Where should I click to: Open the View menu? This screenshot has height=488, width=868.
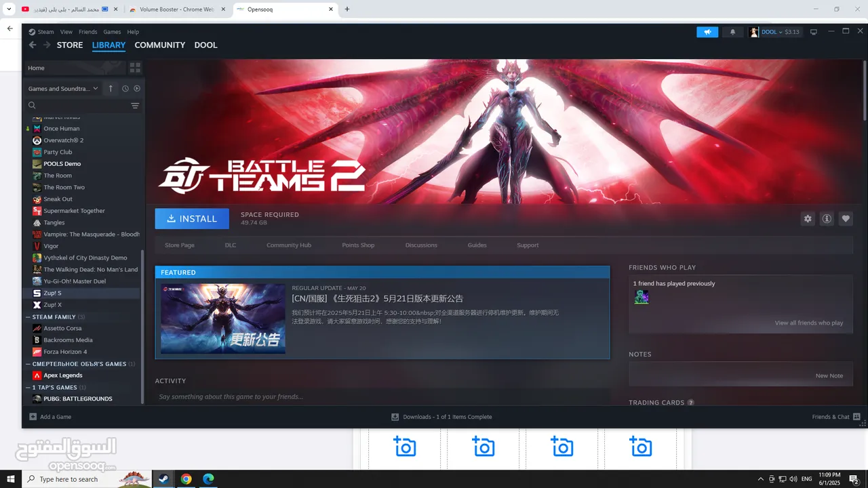point(66,32)
